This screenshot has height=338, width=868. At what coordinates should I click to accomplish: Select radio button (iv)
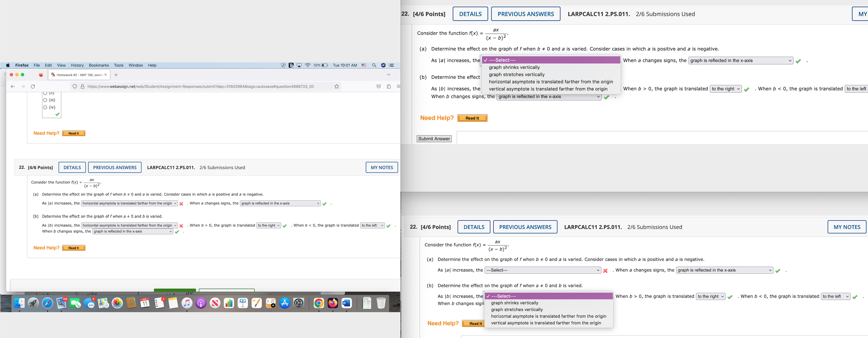click(x=45, y=107)
